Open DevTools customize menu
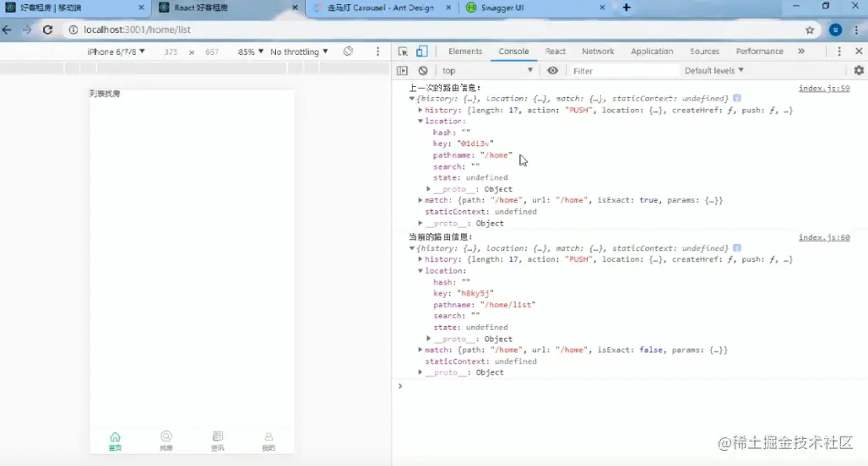Viewport: 868px width, 466px height. click(x=839, y=51)
